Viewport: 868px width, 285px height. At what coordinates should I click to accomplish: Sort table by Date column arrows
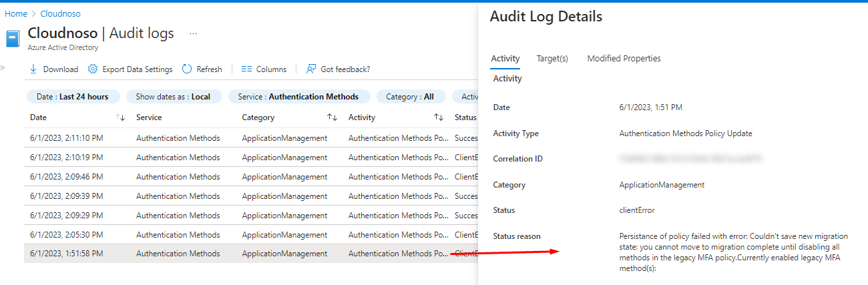120,117
